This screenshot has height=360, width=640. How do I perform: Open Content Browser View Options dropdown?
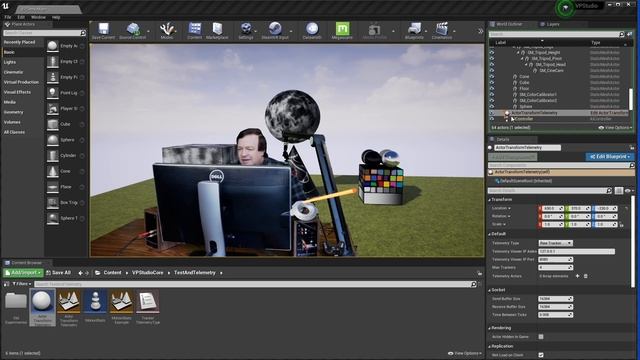tap(465, 353)
